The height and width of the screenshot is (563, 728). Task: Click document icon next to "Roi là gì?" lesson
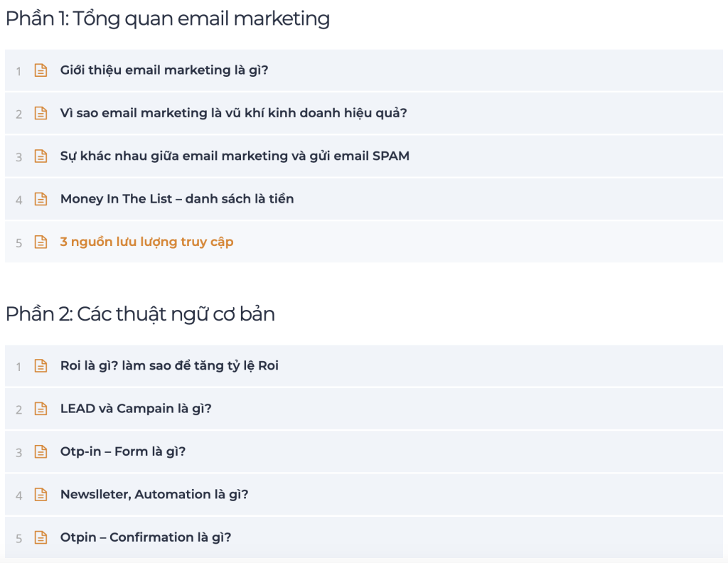[x=41, y=366]
